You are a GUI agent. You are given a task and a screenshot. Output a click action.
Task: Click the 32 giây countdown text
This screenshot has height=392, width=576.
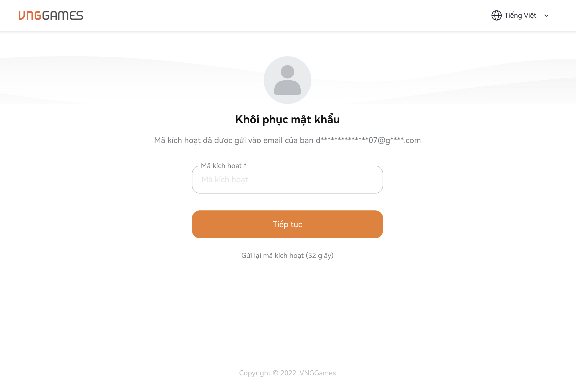[320, 255]
